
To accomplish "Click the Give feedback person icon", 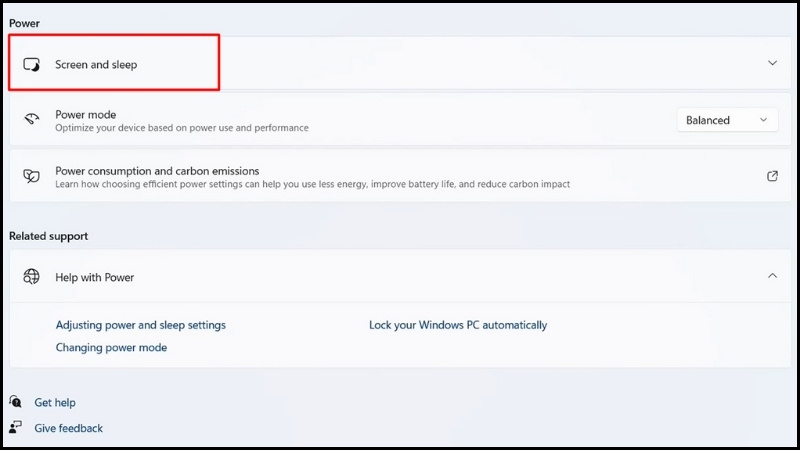I will (x=15, y=427).
